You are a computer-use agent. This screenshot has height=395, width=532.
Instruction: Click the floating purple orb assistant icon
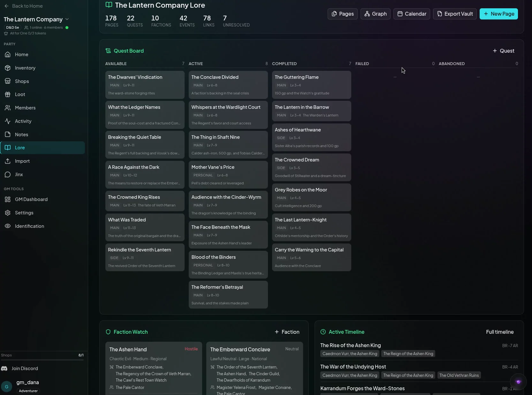(518, 382)
